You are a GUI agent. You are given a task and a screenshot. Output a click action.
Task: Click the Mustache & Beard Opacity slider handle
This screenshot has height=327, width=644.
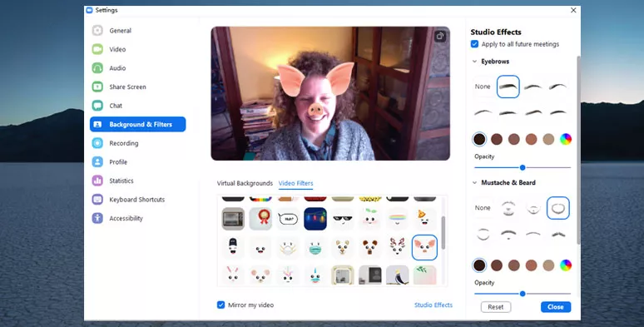point(523,294)
